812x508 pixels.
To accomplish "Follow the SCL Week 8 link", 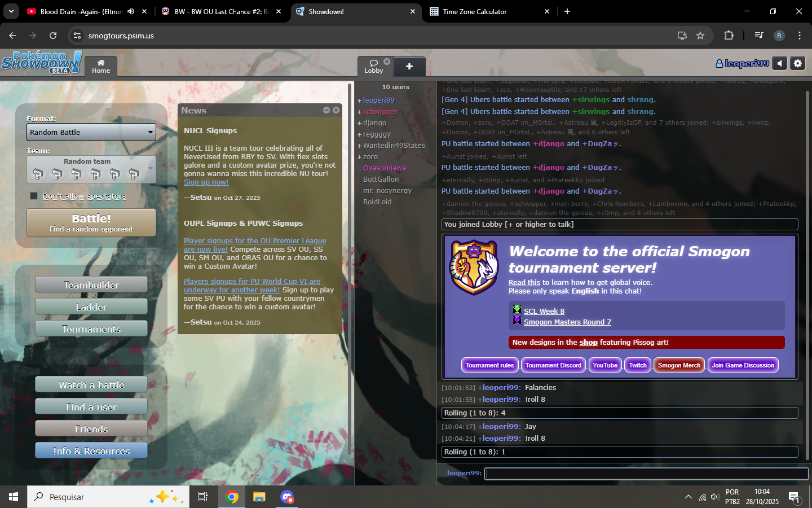I will click(x=544, y=311).
